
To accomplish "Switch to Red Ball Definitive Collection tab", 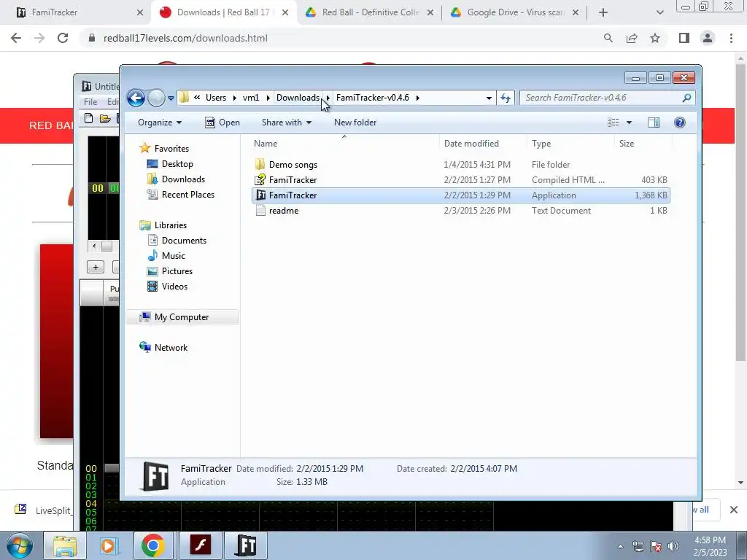I will [370, 12].
